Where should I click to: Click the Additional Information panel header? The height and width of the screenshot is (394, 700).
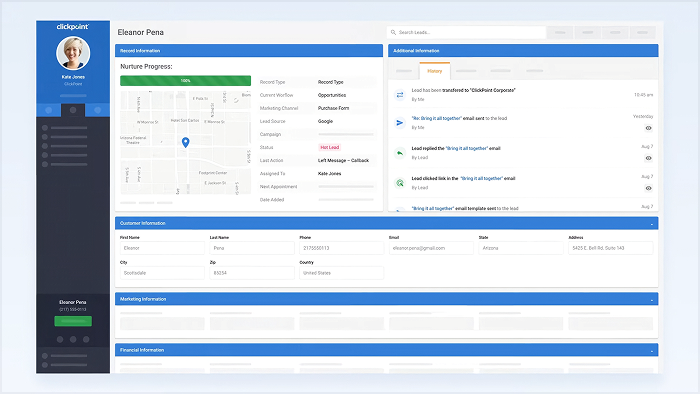coord(523,50)
